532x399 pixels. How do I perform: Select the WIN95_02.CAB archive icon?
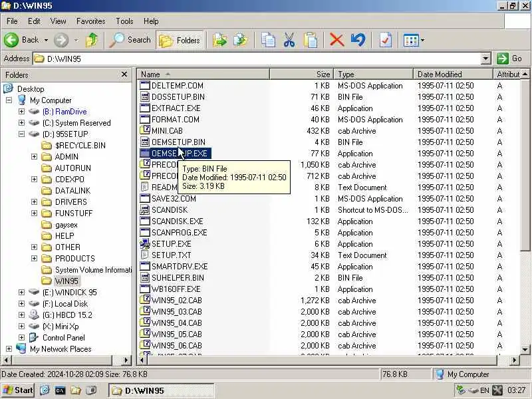pyautogui.click(x=145, y=300)
